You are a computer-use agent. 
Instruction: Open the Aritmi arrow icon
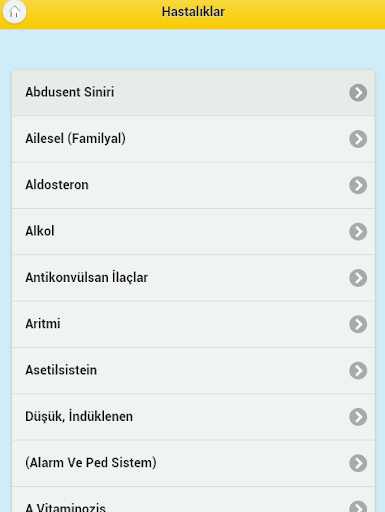[358, 324]
